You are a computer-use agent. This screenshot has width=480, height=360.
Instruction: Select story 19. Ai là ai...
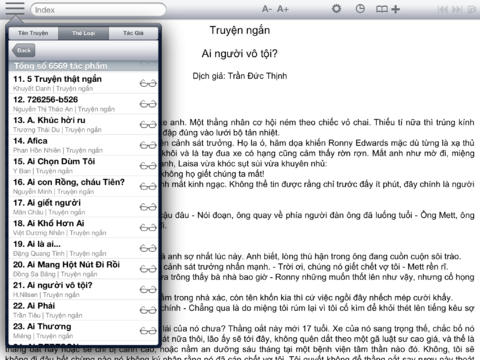[83, 248]
